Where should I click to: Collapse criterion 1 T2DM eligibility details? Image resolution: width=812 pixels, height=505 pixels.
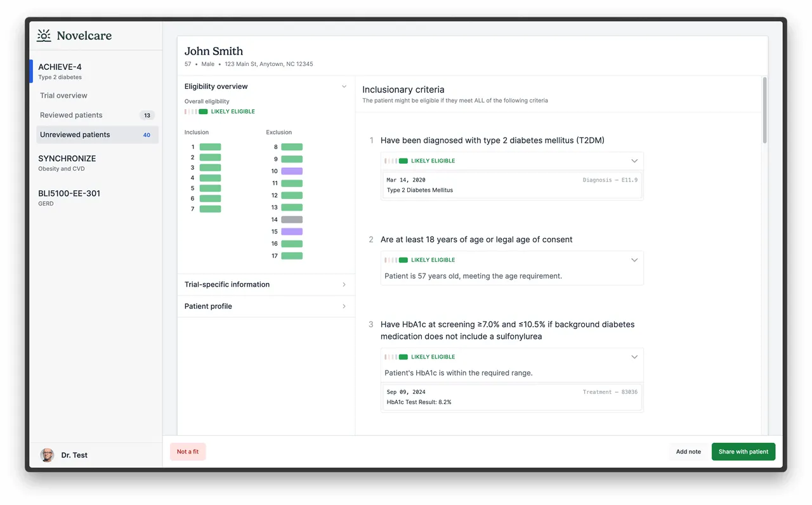click(634, 161)
